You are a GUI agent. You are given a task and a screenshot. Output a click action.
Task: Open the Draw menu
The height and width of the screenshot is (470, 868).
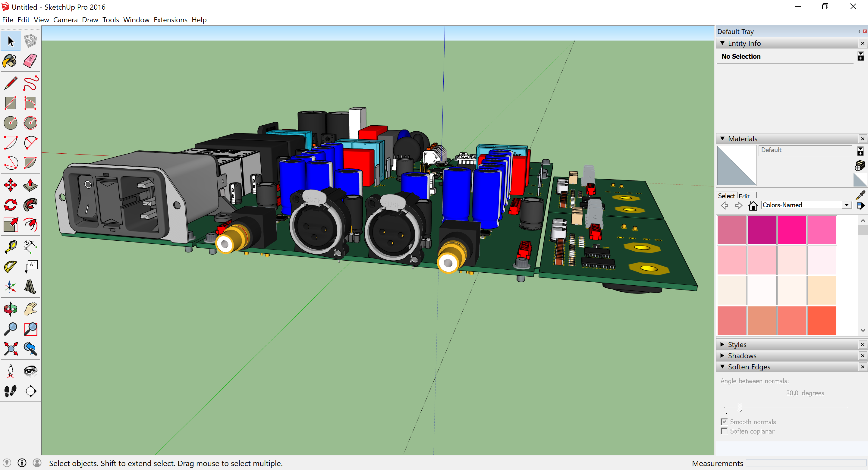point(90,20)
